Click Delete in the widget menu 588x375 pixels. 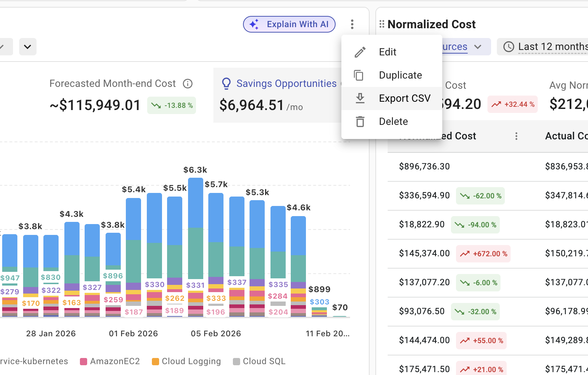click(x=393, y=122)
